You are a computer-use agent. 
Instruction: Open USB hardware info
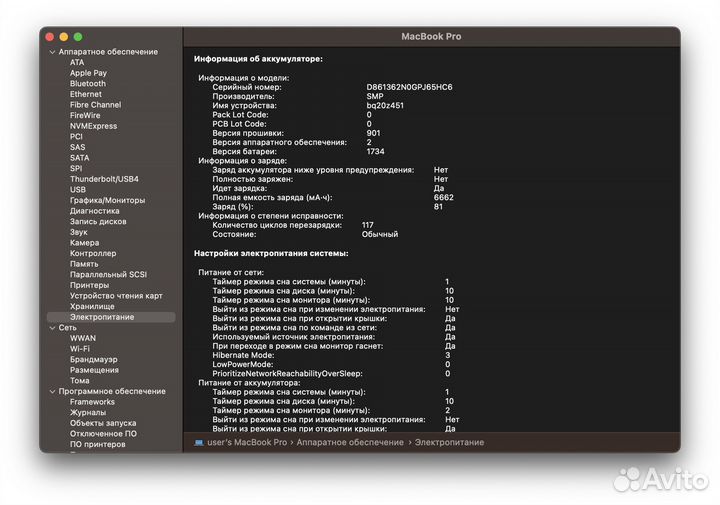78,190
